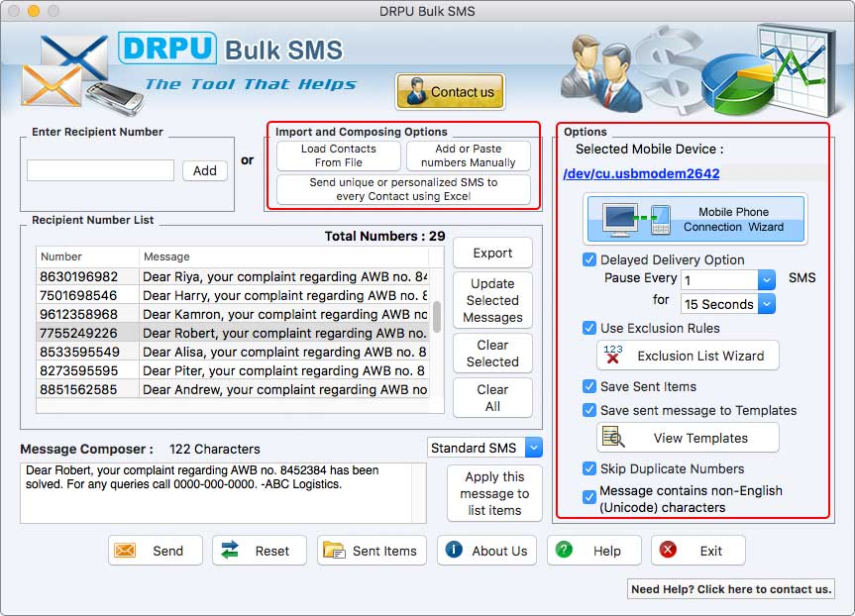Click the View Templates magnifier icon

tap(613, 437)
